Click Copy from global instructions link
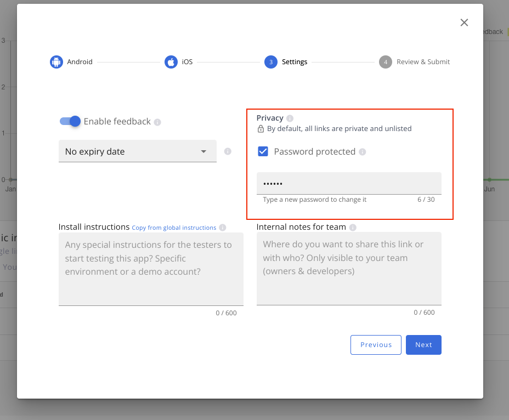 (174, 228)
